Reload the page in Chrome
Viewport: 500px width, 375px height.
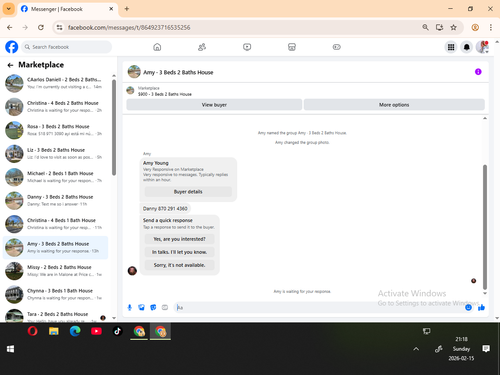coord(41,27)
